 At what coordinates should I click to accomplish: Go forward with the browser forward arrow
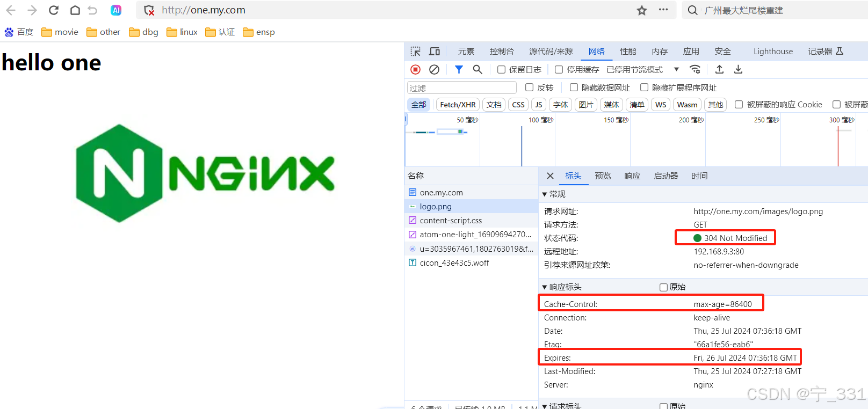tap(32, 10)
